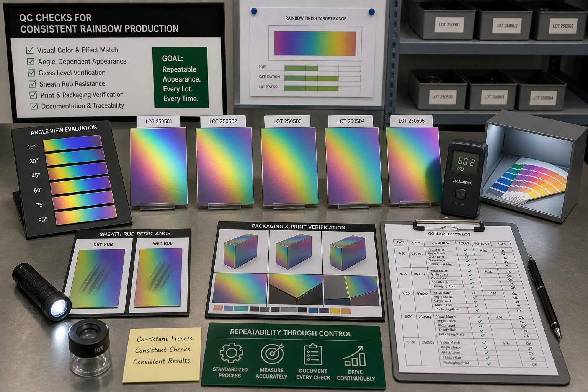Click the SATURATION range bar

322,78
